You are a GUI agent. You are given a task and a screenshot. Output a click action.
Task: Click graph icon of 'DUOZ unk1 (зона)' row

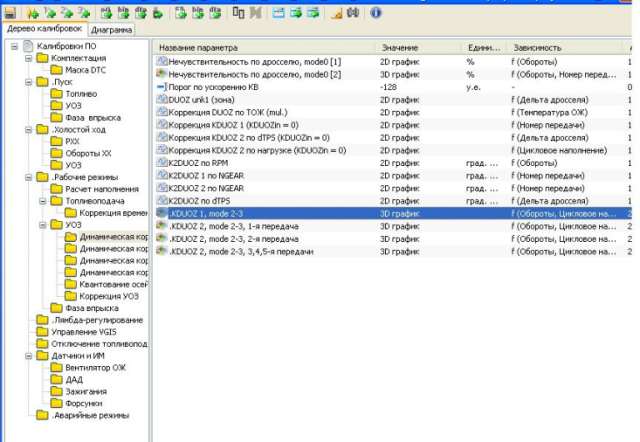(x=162, y=100)
